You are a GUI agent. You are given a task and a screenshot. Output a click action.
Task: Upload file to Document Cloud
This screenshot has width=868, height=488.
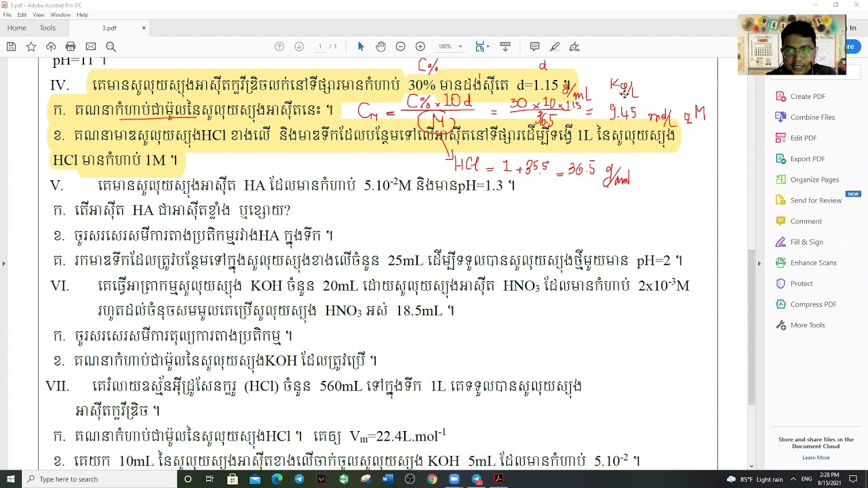point(51,47)
